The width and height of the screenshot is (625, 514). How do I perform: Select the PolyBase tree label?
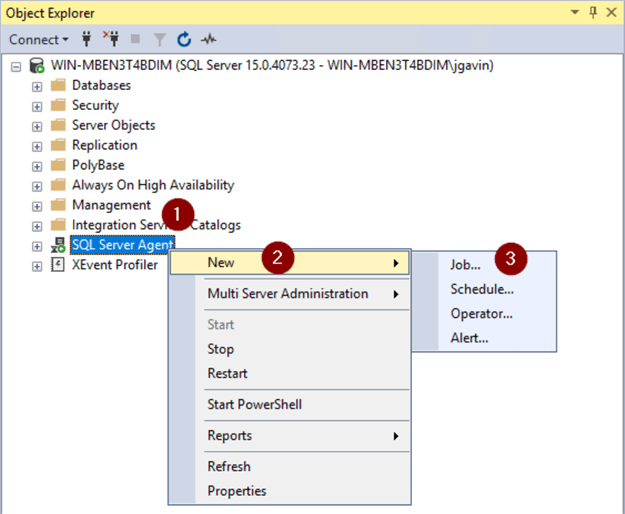(x=98, y=165)
